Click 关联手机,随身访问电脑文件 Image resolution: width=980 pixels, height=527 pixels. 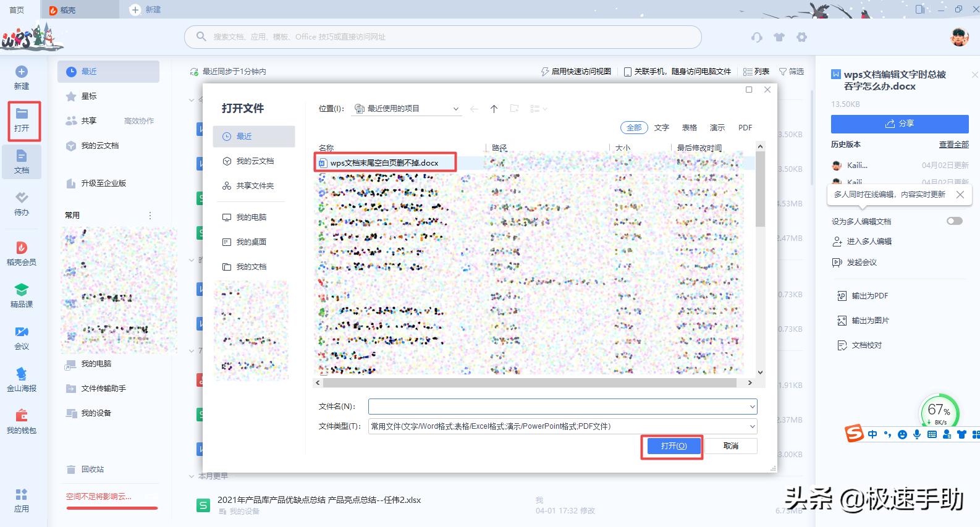[678, 72]
